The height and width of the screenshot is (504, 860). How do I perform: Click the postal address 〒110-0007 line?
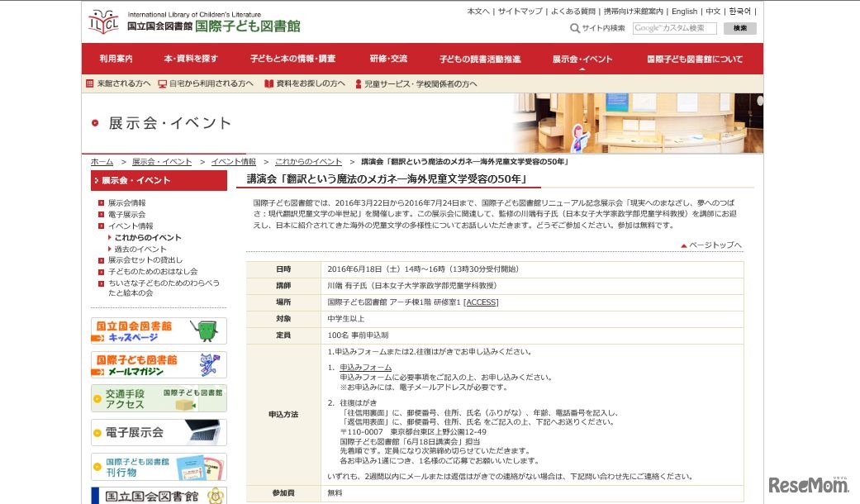tap(413, 432)
